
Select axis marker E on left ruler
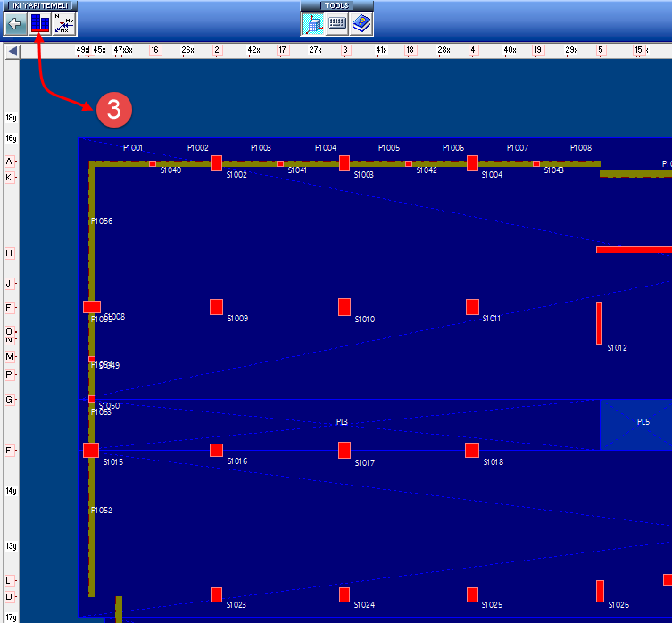[x=10, y=451]
